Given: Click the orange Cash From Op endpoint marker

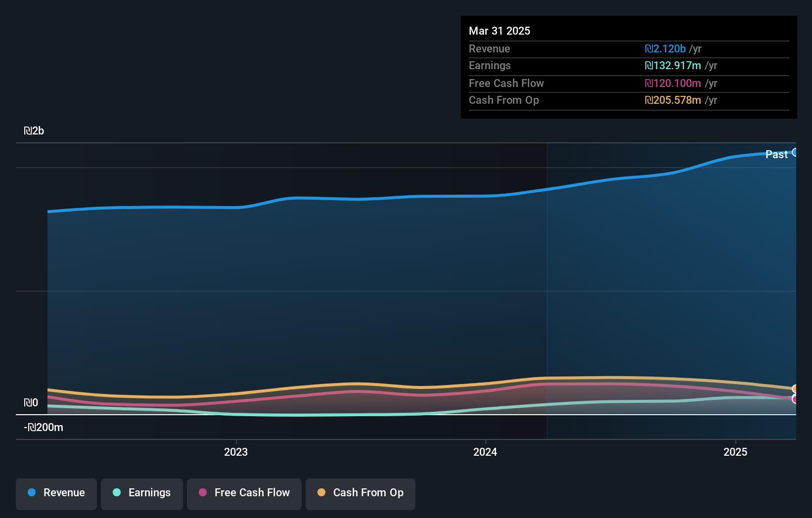Looking at the screenshot, I should click(795, 389).
